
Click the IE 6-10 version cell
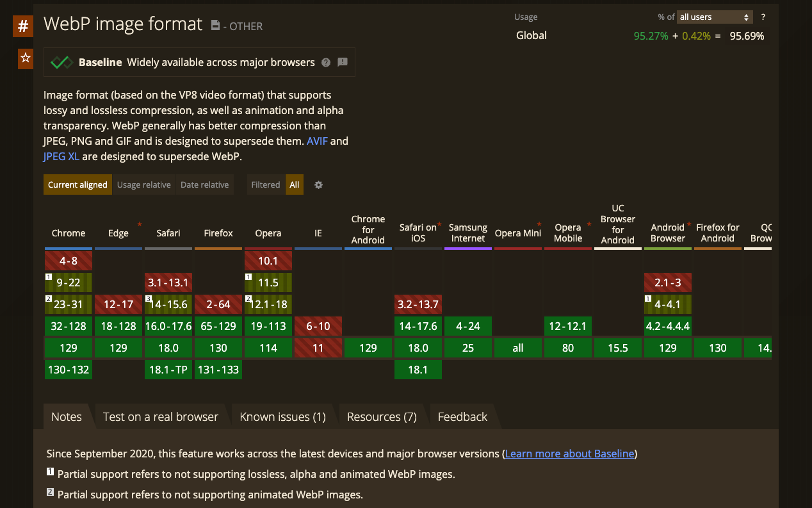(318, 326)
